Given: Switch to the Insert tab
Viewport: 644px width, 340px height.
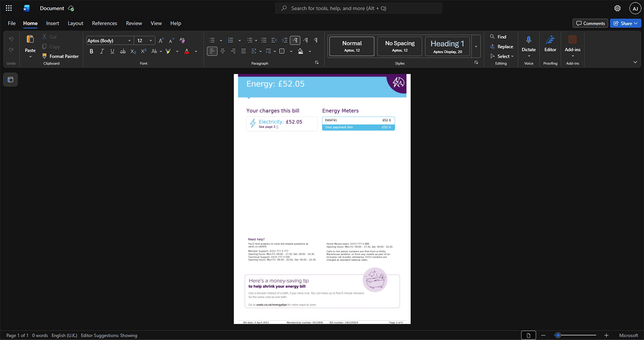Looking at the screenshot, I should point(52,23).
